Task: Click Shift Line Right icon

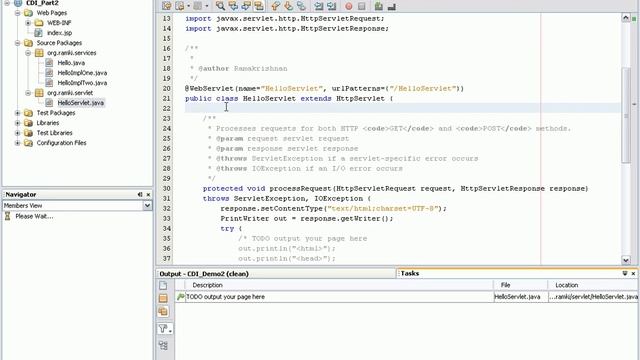Action: (x=331, y=6)
